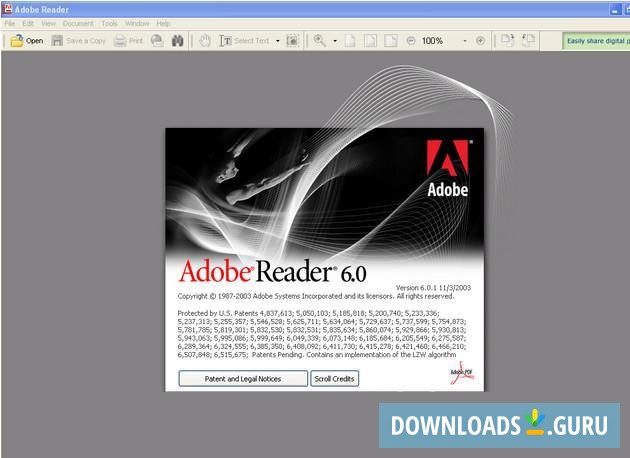This screenshot has height=458, width=630.
Task: Select the Hand tool
Action: click(205, 41)
